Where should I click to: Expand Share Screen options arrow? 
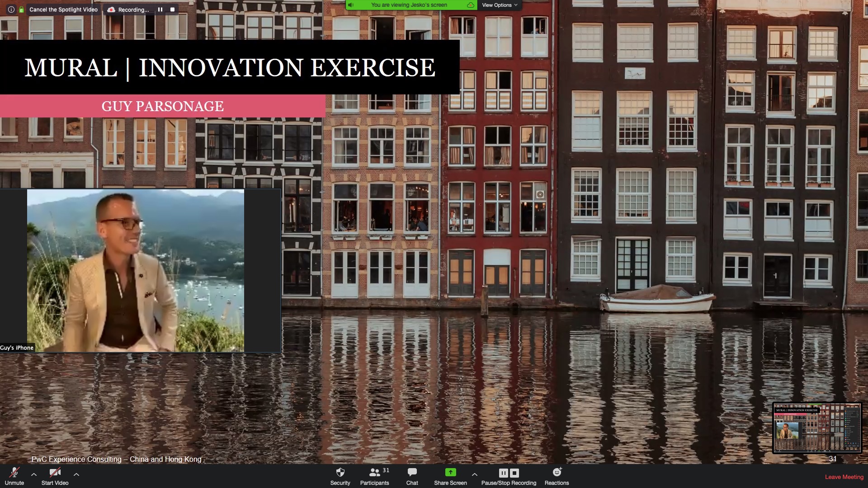point(474,474)
